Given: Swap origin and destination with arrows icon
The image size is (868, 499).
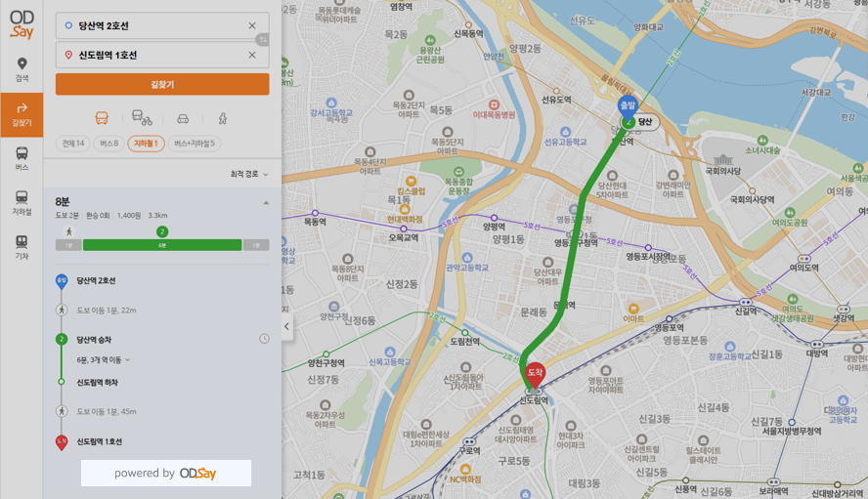Looking at the screenshot, I should point(262,40).
